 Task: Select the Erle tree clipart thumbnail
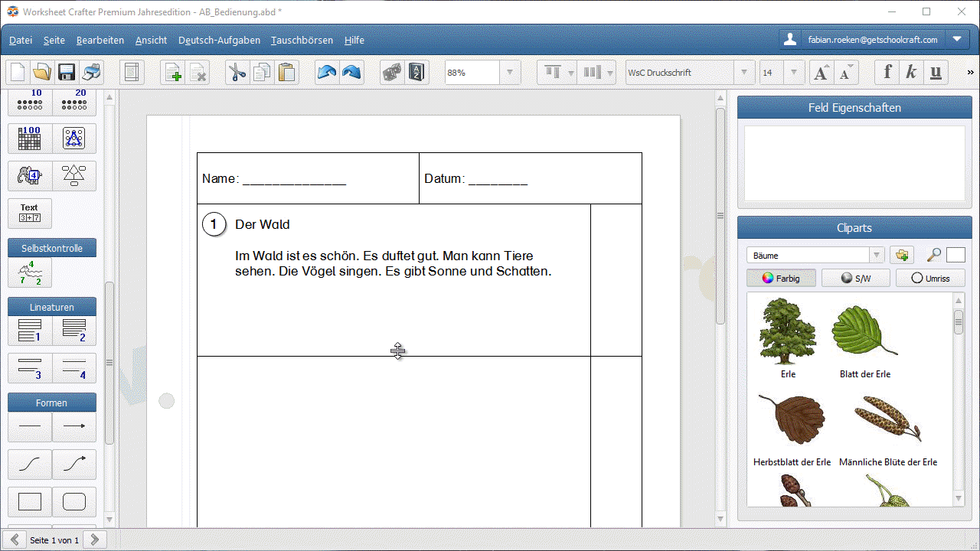coord(788,334)
